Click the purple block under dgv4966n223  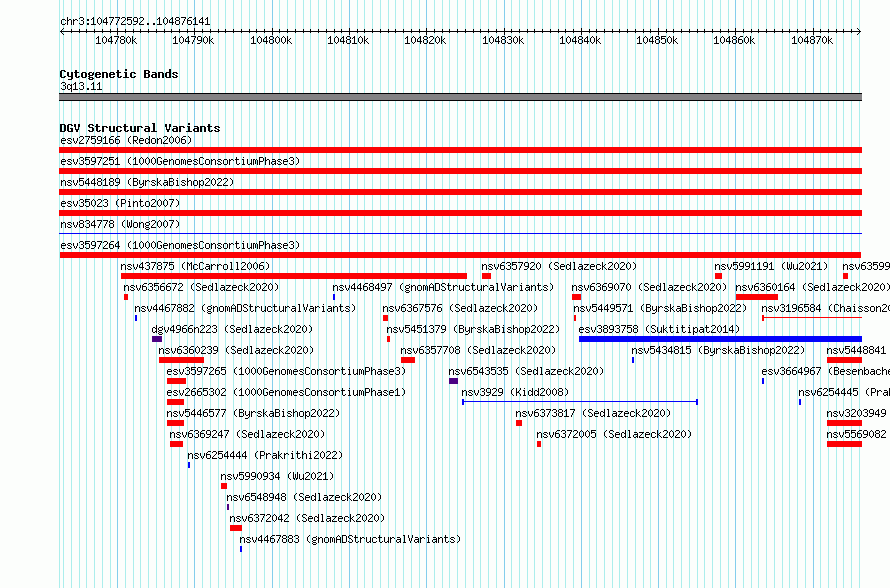click(x=157, y=339)
